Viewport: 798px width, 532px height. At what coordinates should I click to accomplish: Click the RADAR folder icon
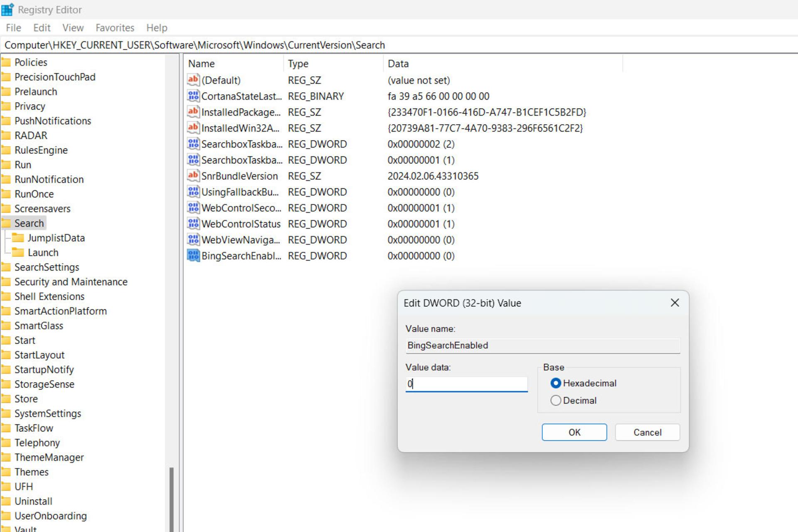click(x=6, y=135)
